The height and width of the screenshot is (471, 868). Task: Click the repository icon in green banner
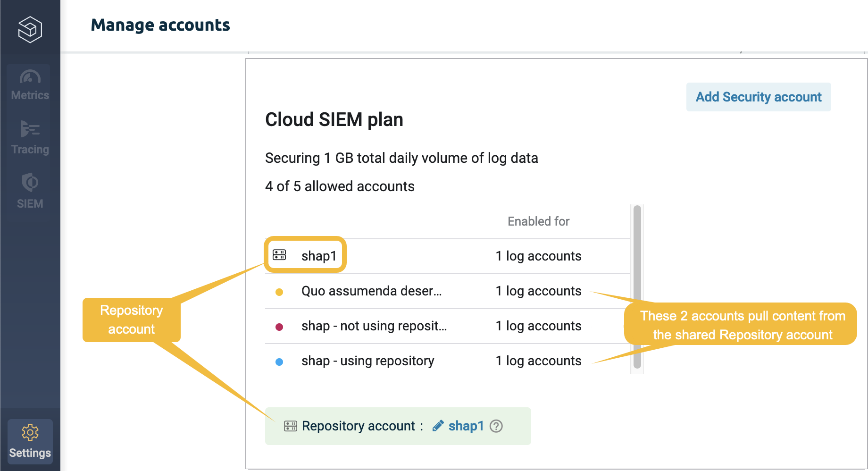pos(290,426)
